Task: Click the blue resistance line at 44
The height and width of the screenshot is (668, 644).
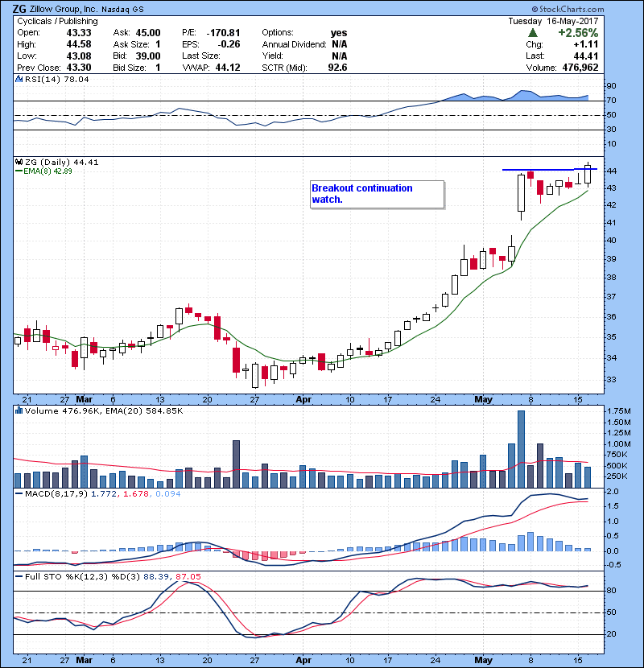Action: point(549,170)
